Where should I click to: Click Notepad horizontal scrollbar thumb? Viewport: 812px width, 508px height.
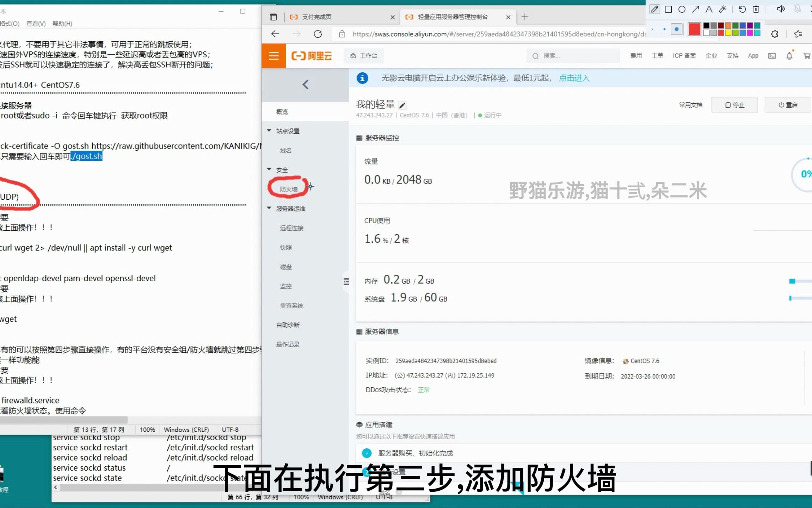coord(63,420)
